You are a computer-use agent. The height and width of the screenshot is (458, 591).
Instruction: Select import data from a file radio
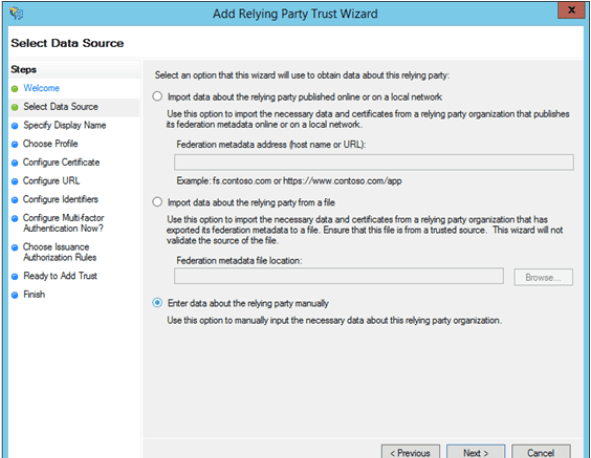pyautogui.click(x=157, y=202)
